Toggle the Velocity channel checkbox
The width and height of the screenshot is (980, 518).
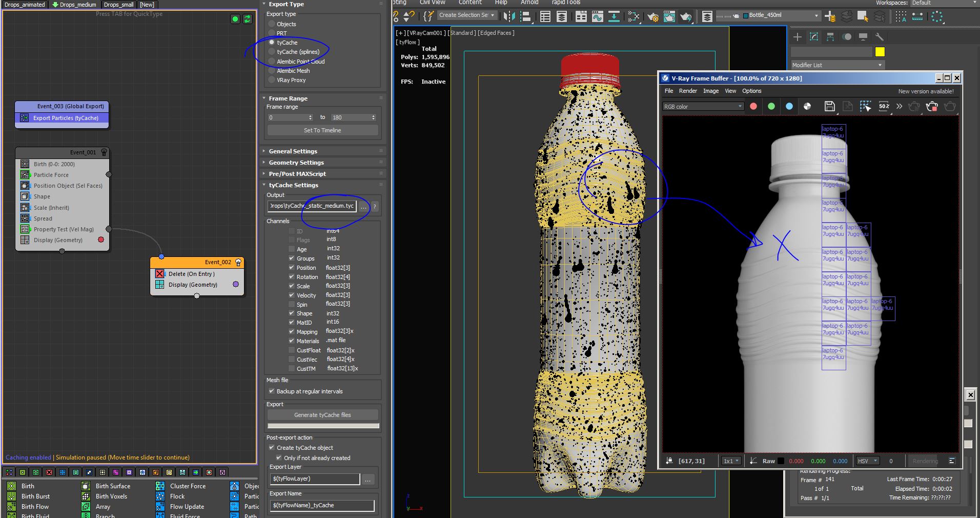pos(292,295)
